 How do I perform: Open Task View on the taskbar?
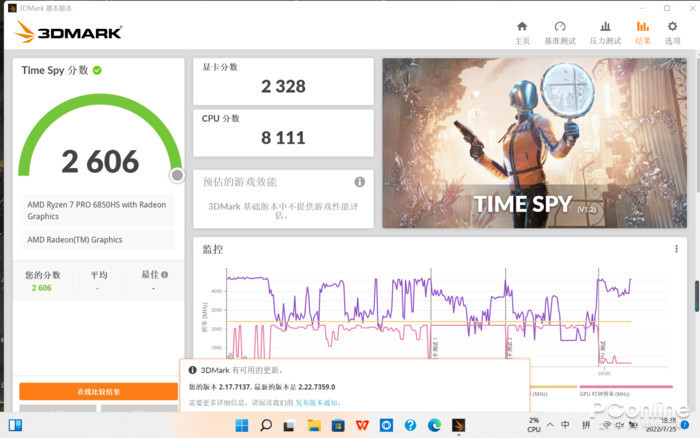point(289,426)
